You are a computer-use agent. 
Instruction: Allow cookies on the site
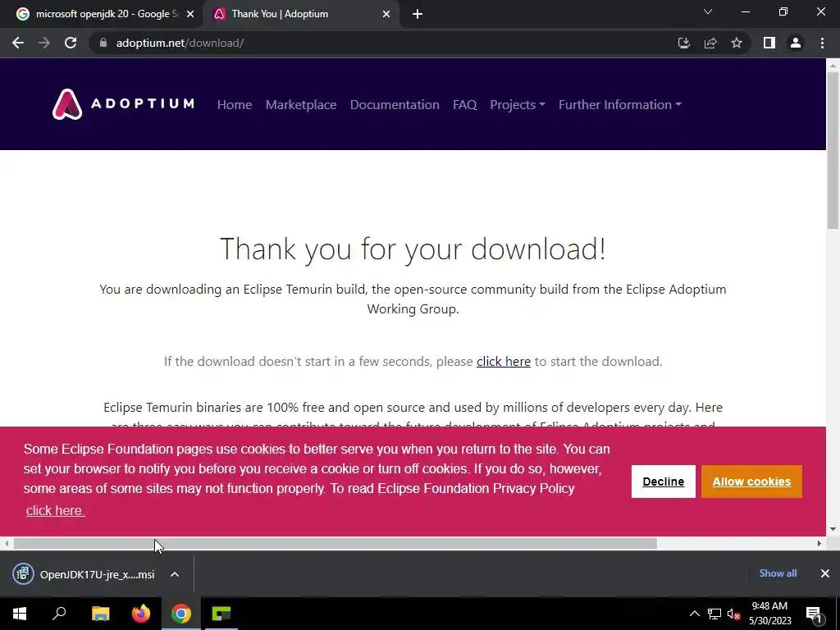coord(751,482)
